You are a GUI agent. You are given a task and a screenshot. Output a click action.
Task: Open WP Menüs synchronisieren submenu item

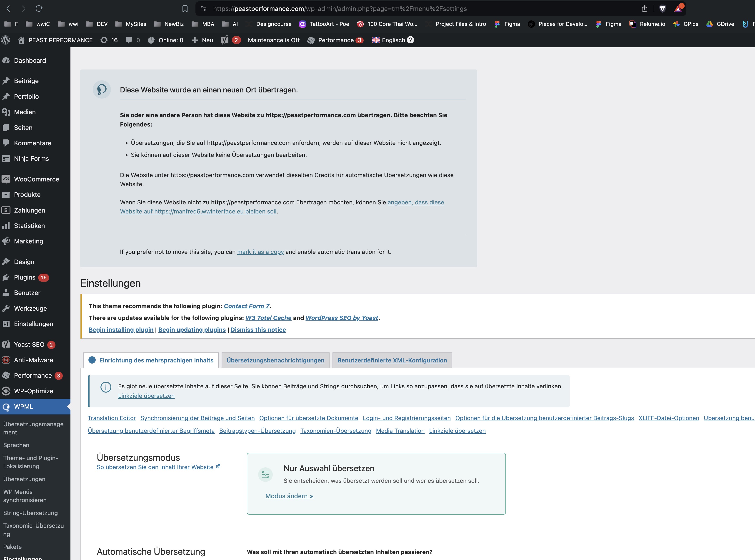tap(25, 496)
